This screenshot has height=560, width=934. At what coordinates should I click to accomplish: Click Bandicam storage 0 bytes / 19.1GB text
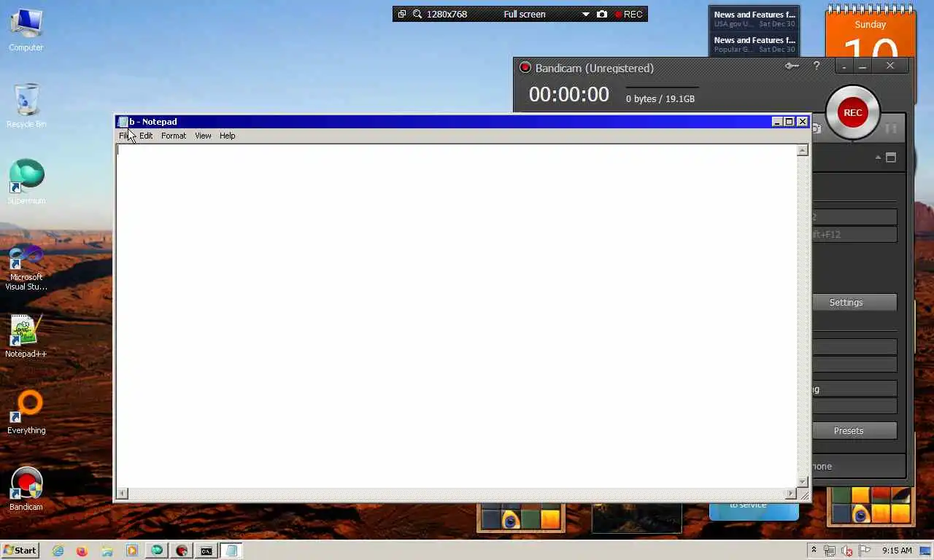[x=660, y=98]
